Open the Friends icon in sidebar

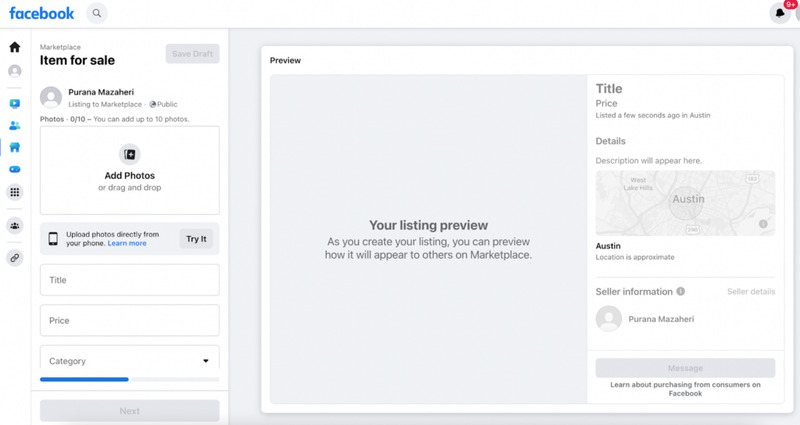point(14,125)
